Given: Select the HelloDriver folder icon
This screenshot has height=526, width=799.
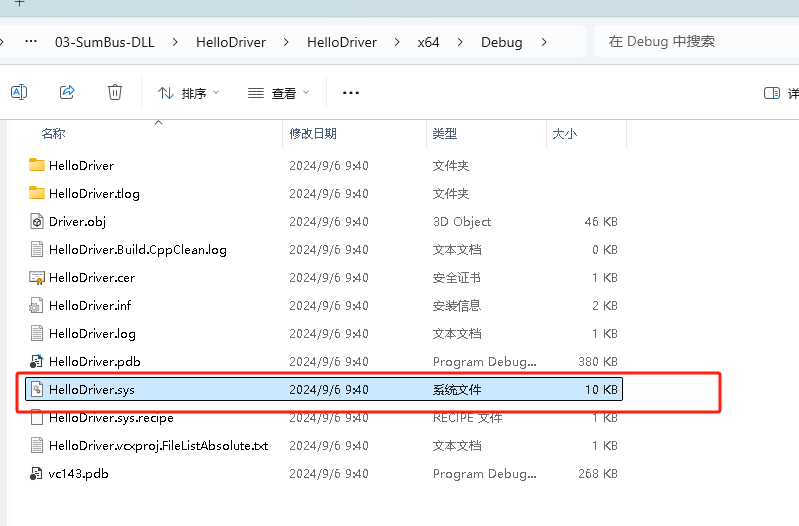Looking at the screenshot, I should 37,165.
